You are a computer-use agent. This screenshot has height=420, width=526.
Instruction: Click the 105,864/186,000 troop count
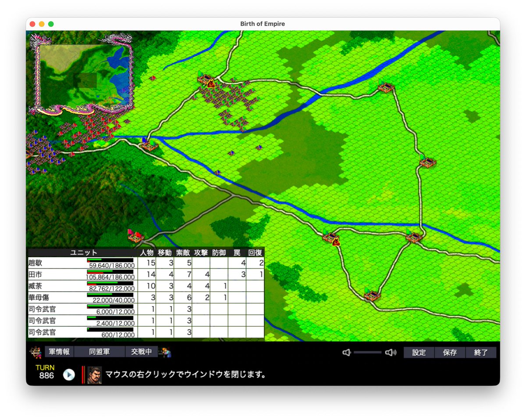(110, 277)
